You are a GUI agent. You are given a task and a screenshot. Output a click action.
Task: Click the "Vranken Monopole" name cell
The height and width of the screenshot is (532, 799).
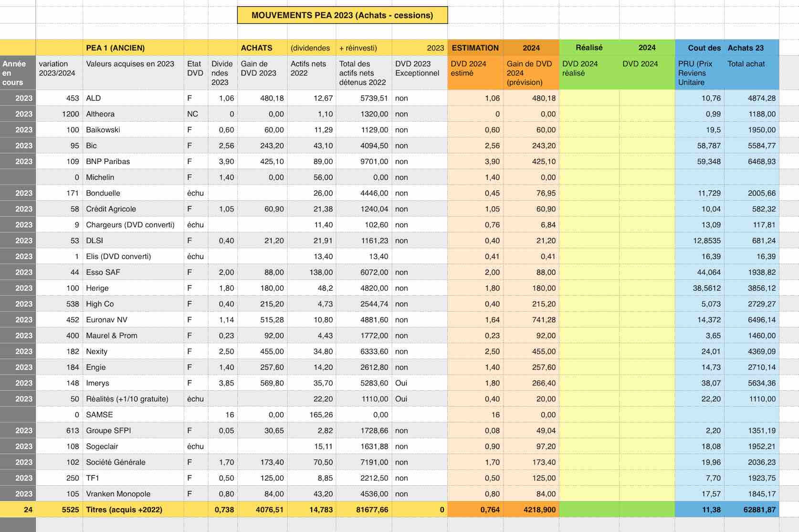pos(133,494)
